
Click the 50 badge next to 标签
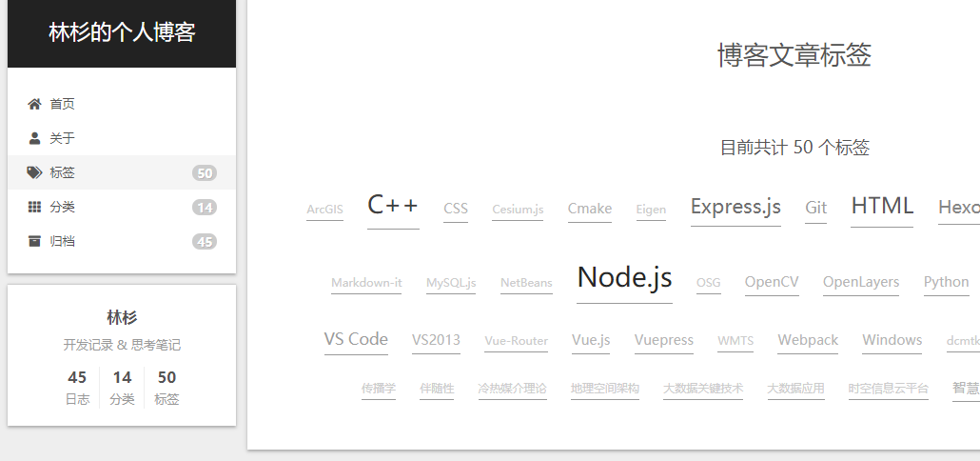click(x=205, y=173)
